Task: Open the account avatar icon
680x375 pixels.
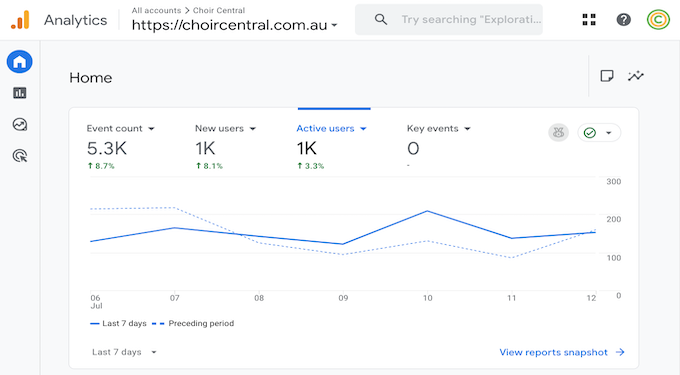Action: point(658,20)
